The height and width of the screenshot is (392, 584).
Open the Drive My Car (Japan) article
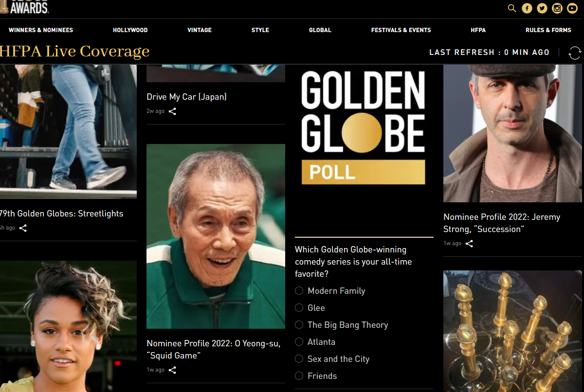click(x=187, y=97)
